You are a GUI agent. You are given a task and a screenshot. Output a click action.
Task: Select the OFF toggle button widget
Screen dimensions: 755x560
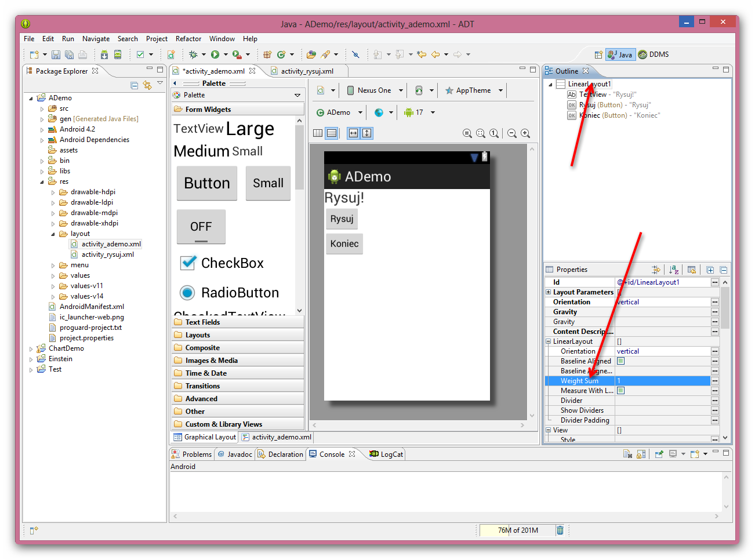pos(201,227)
